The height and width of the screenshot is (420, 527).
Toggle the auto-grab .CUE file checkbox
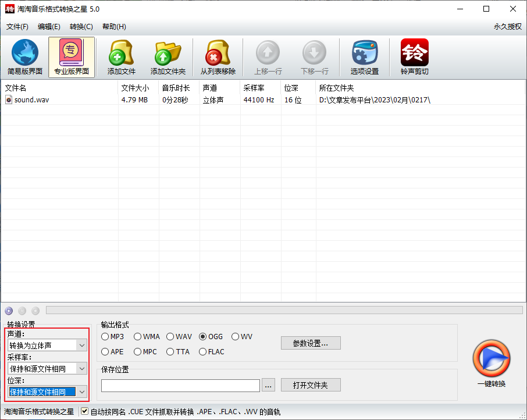point(85,412)
